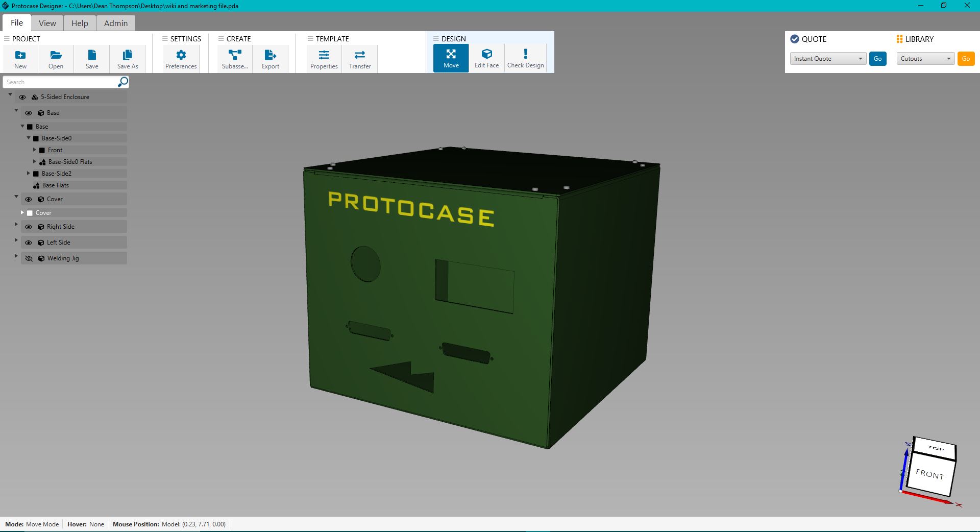Screen dimensions: 980x532
Task: Show the hidden Welding Jig part
Action: click(29, 258)
